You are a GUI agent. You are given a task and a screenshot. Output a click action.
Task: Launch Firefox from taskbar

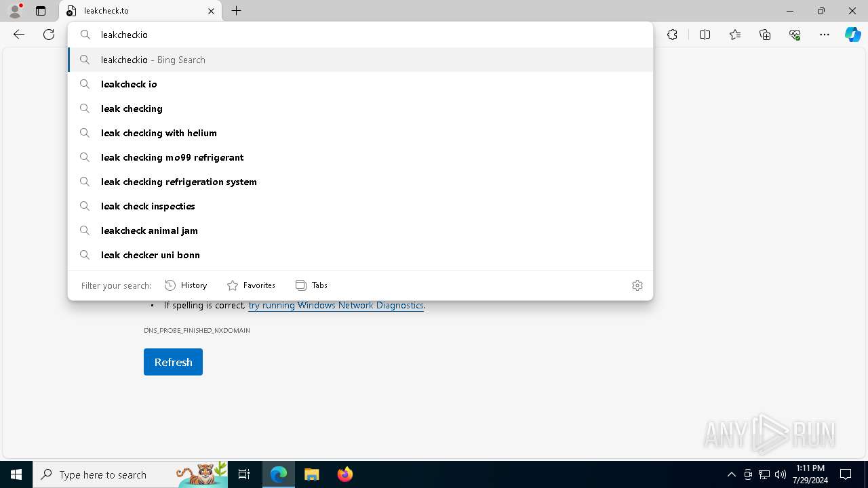345,474
